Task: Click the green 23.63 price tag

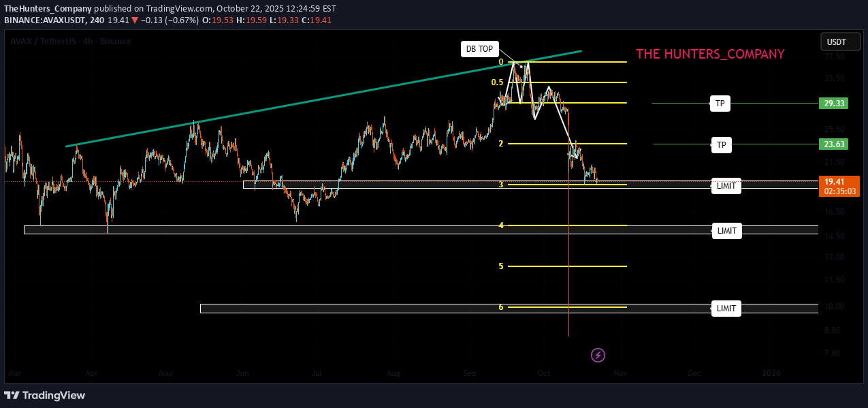Action: [x=834, y=144]
